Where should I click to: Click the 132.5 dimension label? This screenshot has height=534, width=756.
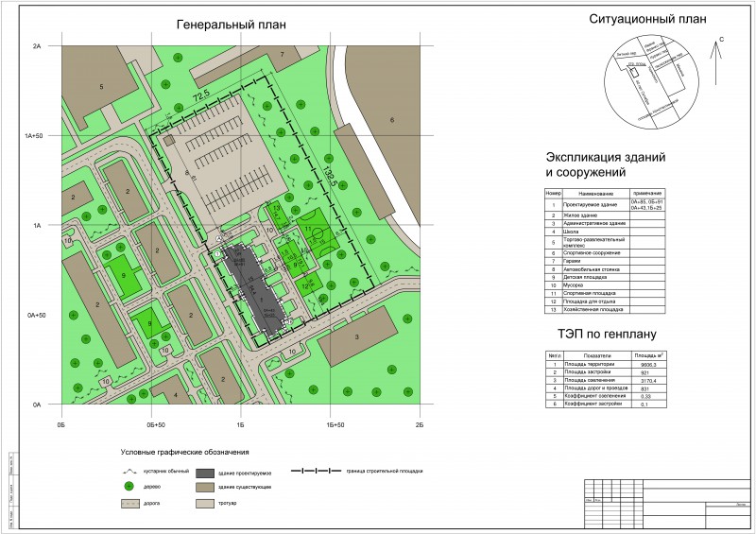click(330, 177)
